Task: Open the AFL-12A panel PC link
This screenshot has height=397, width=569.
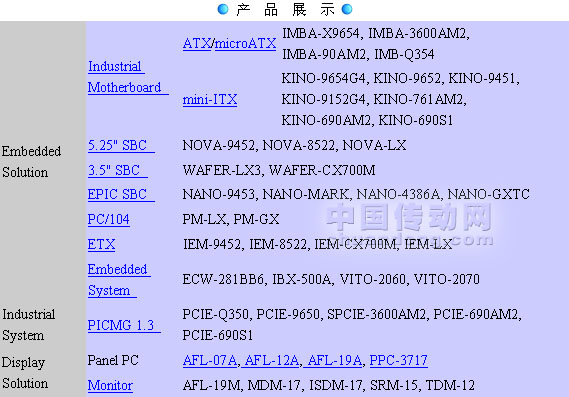Action: tap(272, 360)
